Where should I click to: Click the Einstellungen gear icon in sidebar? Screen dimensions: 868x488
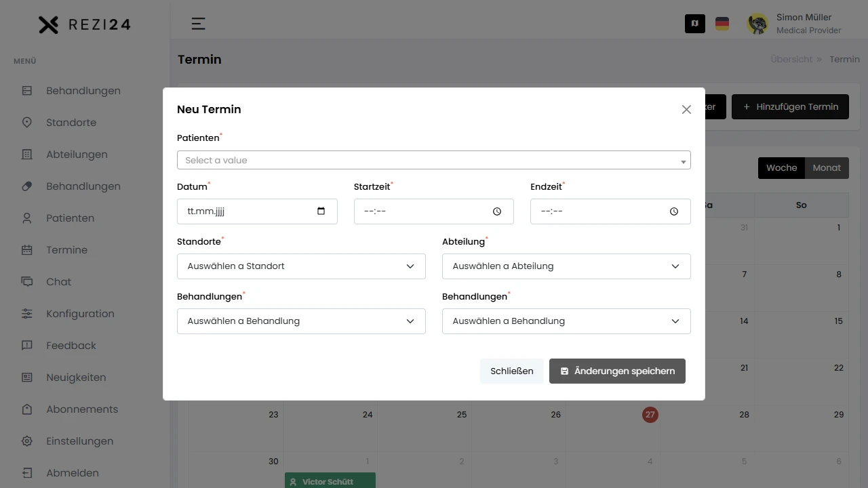tap(27, 441)
